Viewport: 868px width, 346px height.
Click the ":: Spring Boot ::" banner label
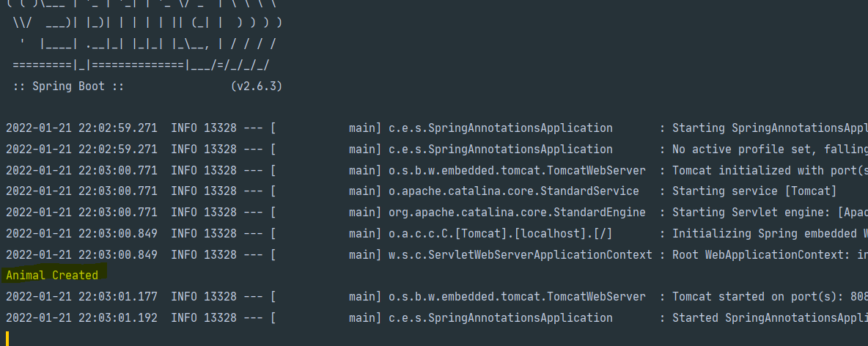[68, 86]
